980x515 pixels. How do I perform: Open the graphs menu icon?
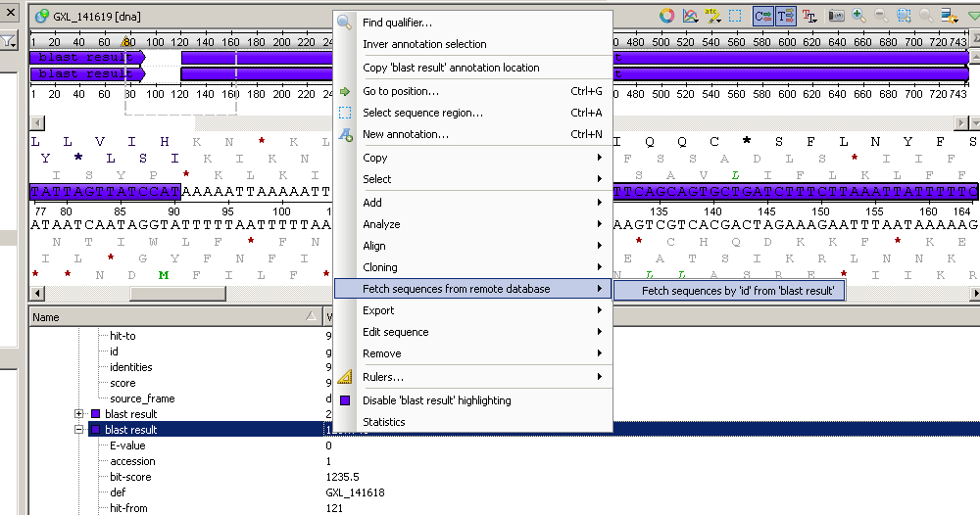pyautogui.click(x=690, y=16)
